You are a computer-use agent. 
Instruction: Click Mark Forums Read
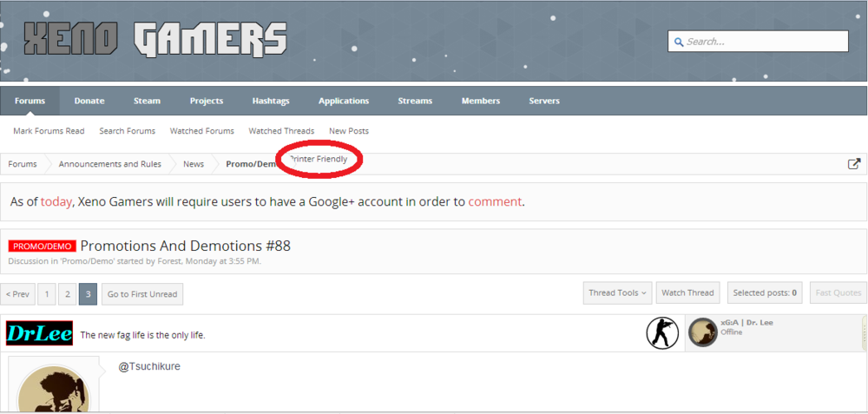[49, 131]
